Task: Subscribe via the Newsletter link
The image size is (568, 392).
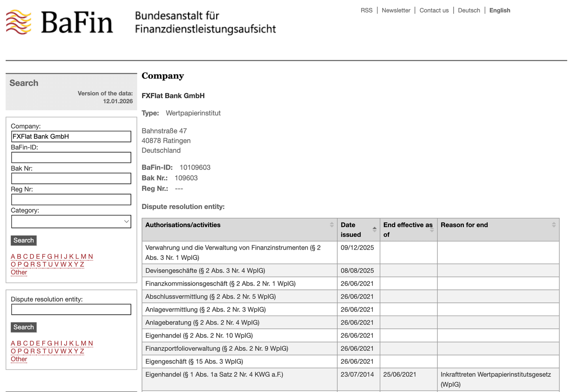Action: (396, 10)
